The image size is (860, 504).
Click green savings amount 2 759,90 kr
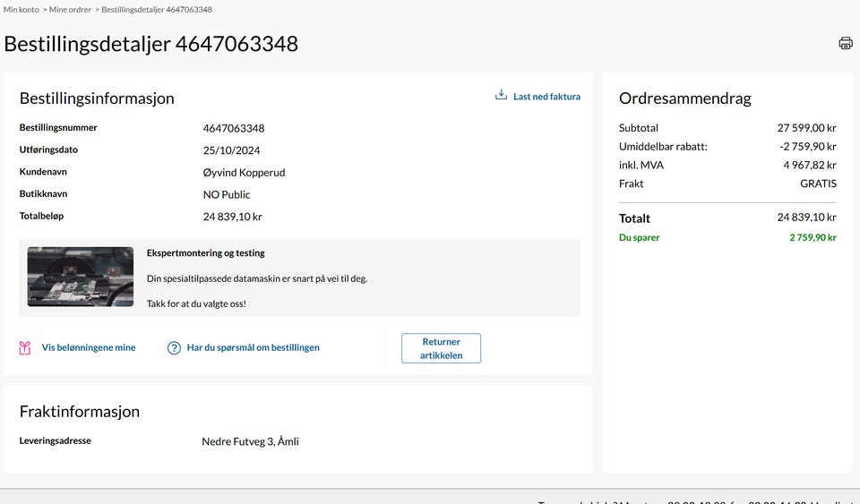(x=813, y=237)
